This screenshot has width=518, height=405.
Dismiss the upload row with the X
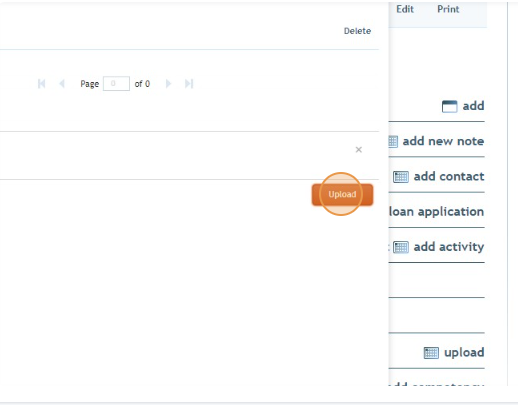359,150
